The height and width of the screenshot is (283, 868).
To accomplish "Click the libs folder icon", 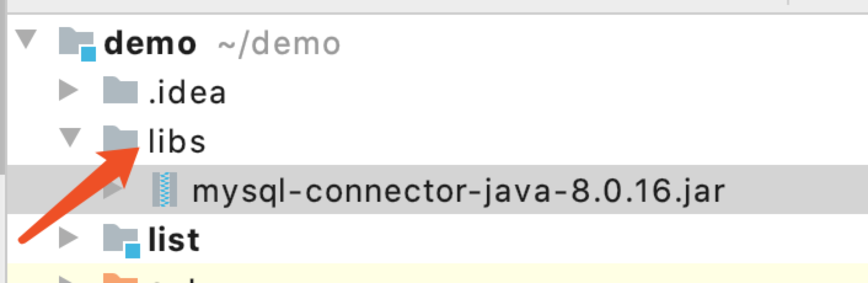I will [120, 140].
